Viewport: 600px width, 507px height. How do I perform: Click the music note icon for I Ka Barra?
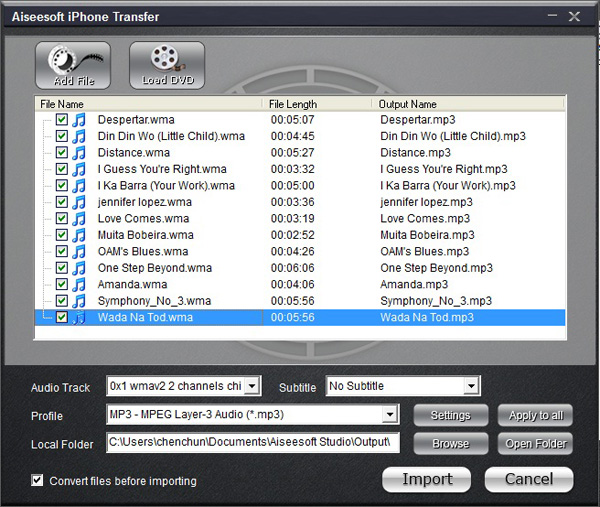coord(79,186)
